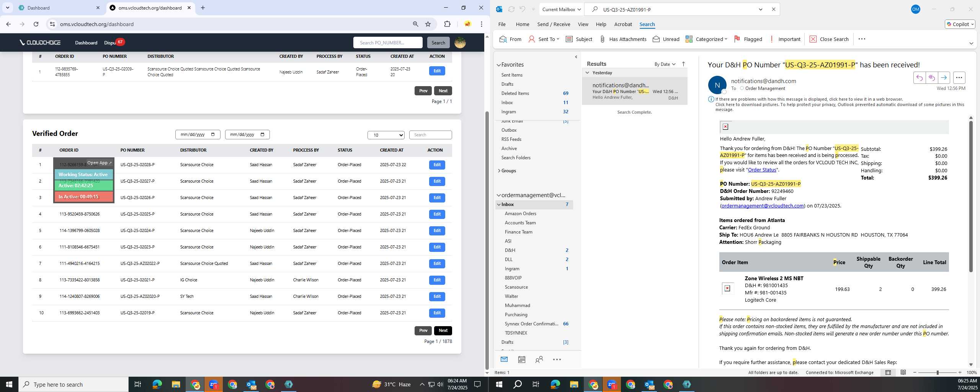Change rows-per-page dropdown showing 10
The width and height of the screenshot is (980, 392).
(x=386, y=135)
